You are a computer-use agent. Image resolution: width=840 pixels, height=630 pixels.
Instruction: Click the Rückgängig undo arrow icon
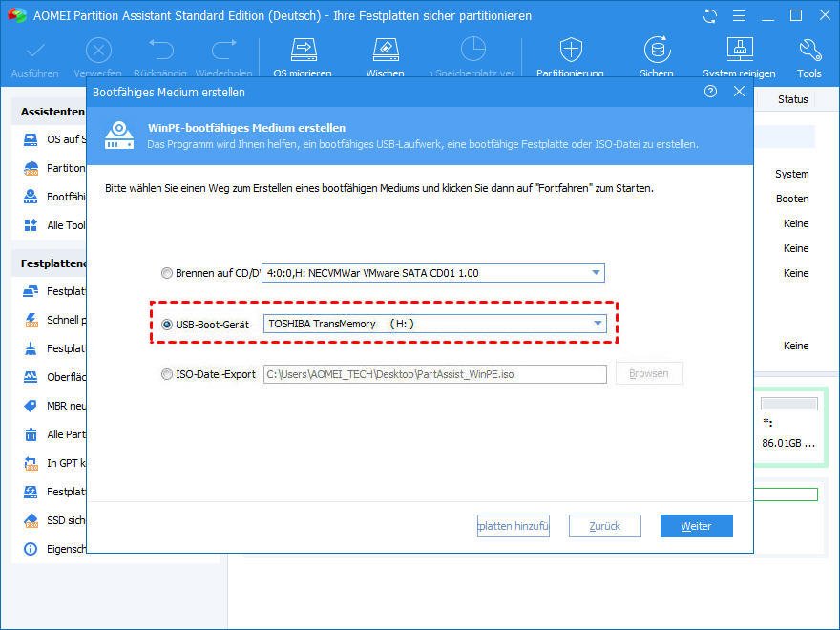[x=161, y=50]
